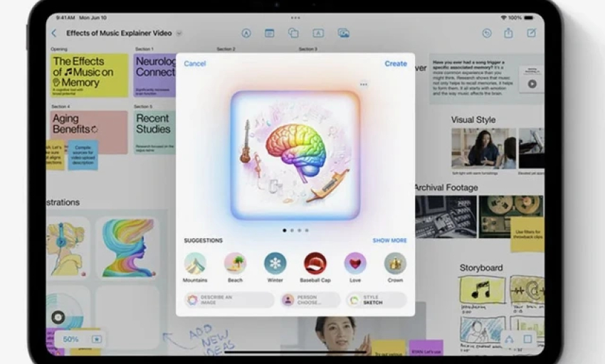Image resolution: width=605 pixels, height=364 pixels.
Task: Open the three-dot options above image
Action: click(x=364, y=84)
